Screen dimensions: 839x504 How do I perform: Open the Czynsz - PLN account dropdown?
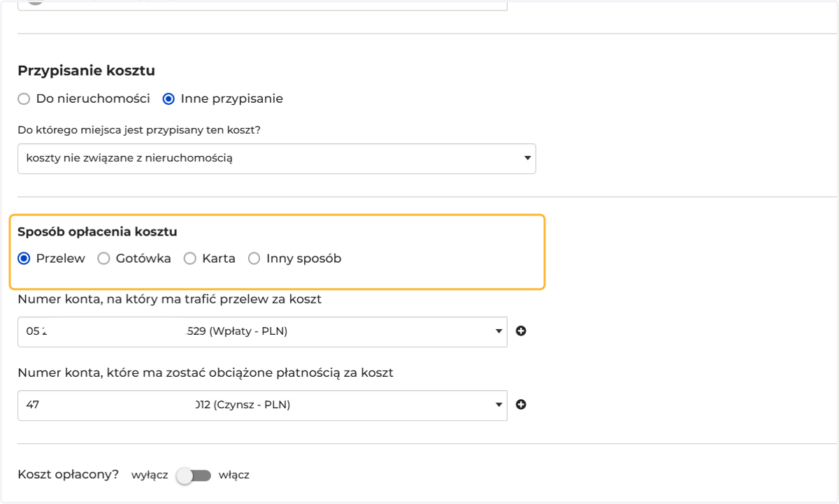[262, 405]
